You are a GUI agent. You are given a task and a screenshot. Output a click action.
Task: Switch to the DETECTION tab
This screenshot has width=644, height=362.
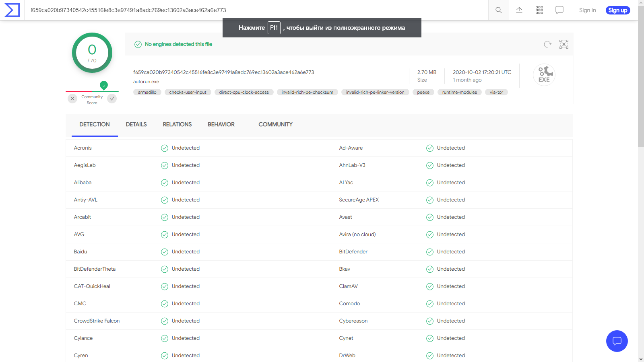coord(95,125)
